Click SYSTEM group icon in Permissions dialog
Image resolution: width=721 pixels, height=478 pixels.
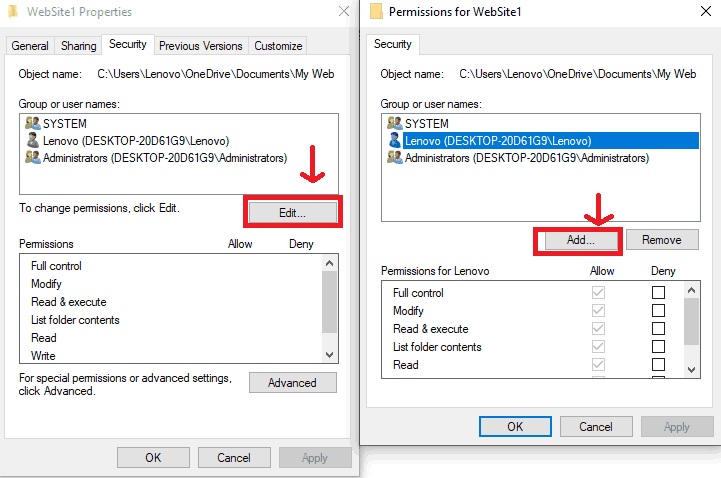point(394,123)
